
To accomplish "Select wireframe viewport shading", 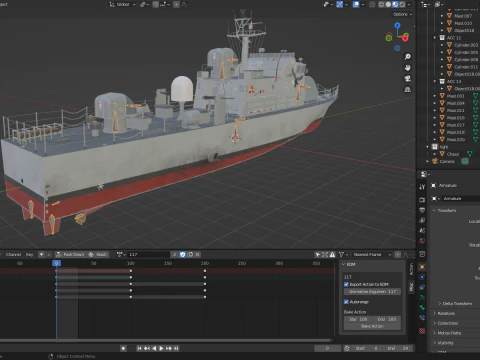I will (381, 4).
